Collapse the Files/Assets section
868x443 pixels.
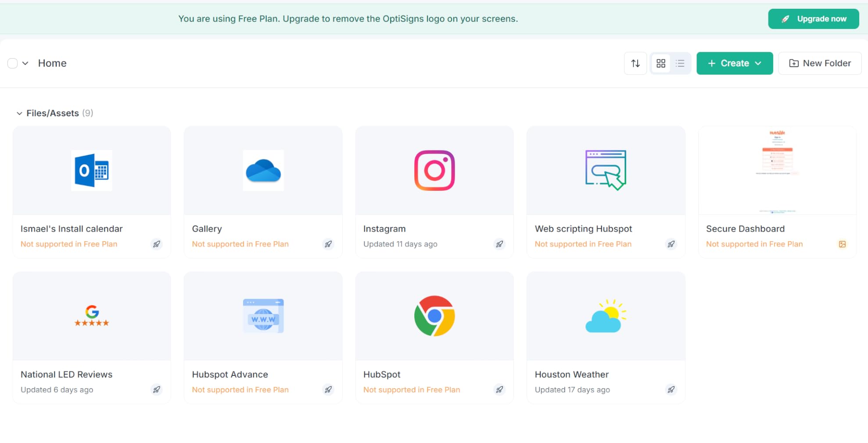(x=19, y=113)
